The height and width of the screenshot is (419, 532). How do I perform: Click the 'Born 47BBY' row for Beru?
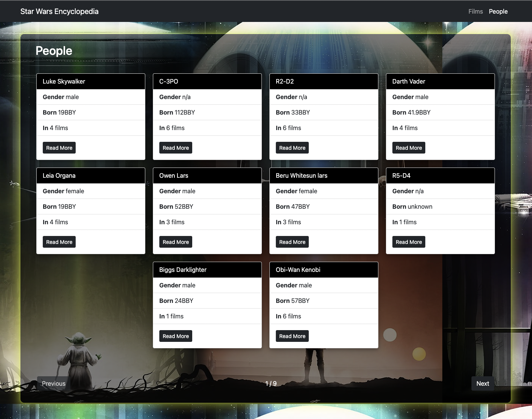[324, 206]
